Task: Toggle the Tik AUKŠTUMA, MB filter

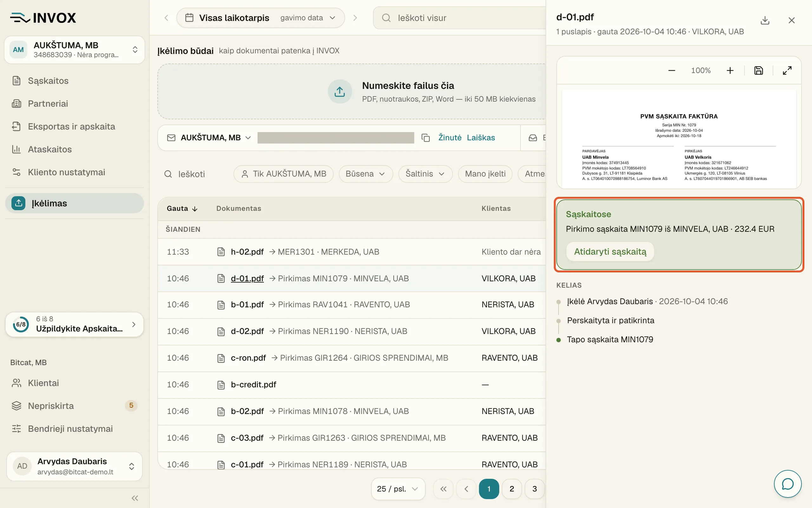Action: click(x=284, y=174)
